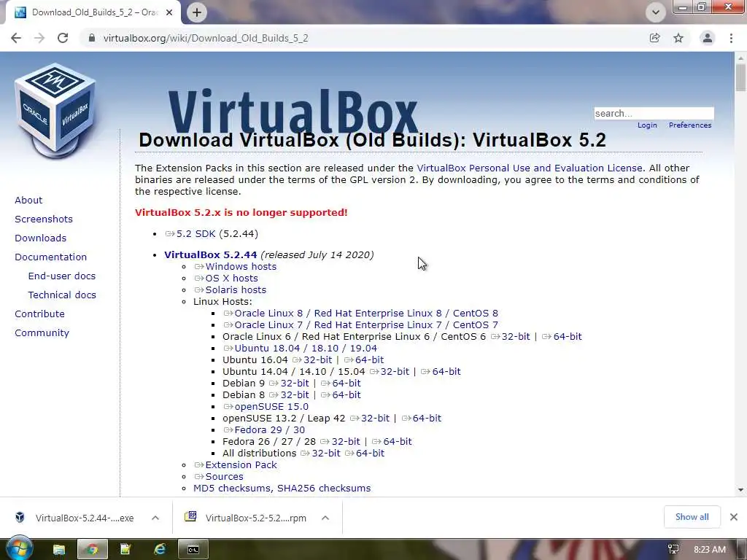747x560 pixels.
Task: Click Oracle Linux 8 / CentOS 8 link
Action: [x=366, y=314]
